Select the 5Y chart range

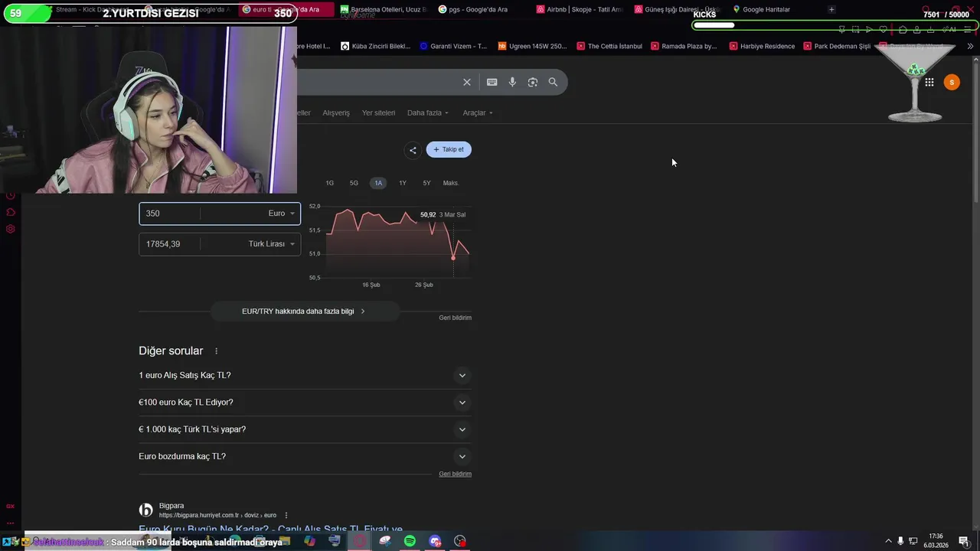(x=426, y=184)
